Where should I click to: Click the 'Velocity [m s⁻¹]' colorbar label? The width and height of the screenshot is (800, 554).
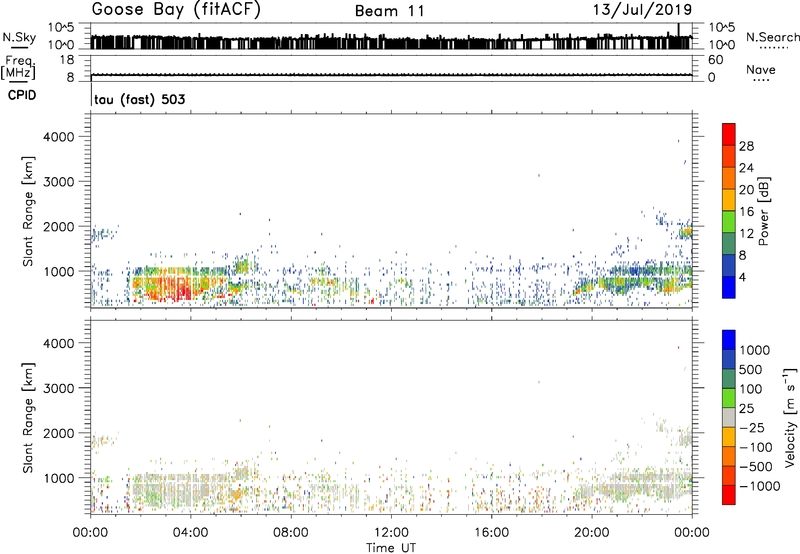790,417
